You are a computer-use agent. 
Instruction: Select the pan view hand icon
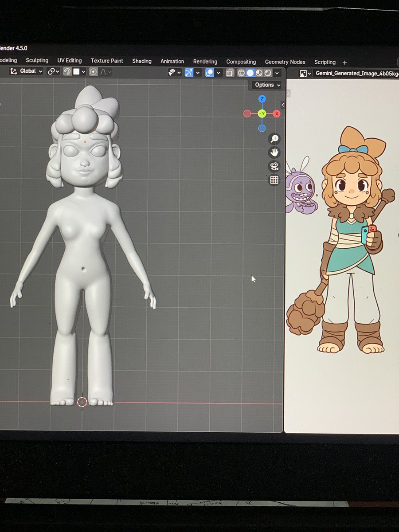point(274,152)
